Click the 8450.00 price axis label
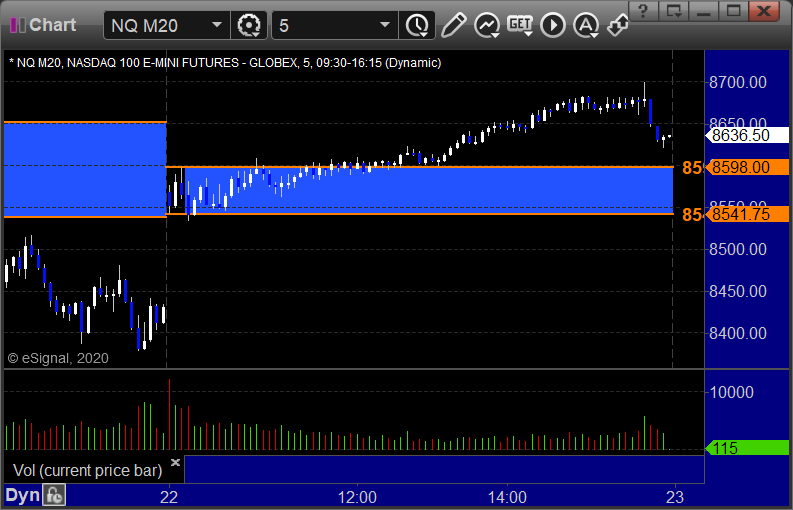The height and width of the screenshot is (510, 793). (x=738, y=291)
